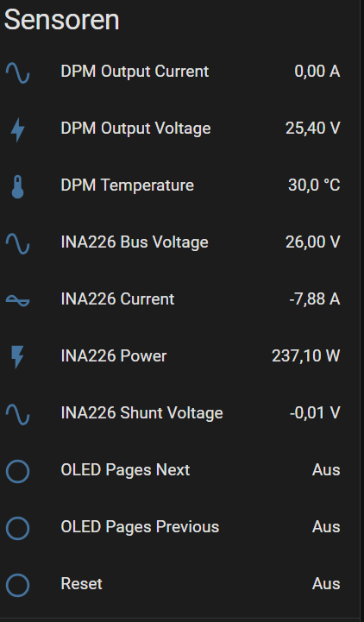Screen dimensions: 364x622
Task: Click the circle icon beside Reset
Action: (17, 585)
